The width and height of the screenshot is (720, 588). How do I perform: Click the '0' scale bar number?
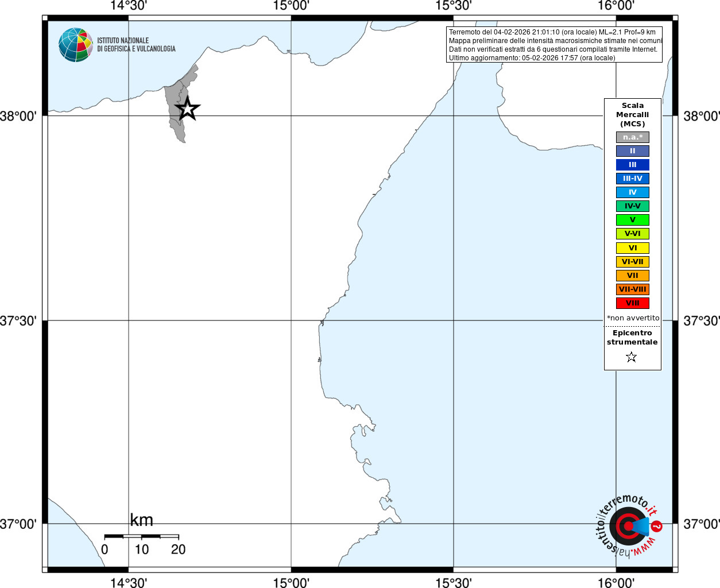(x=104, y=550)
